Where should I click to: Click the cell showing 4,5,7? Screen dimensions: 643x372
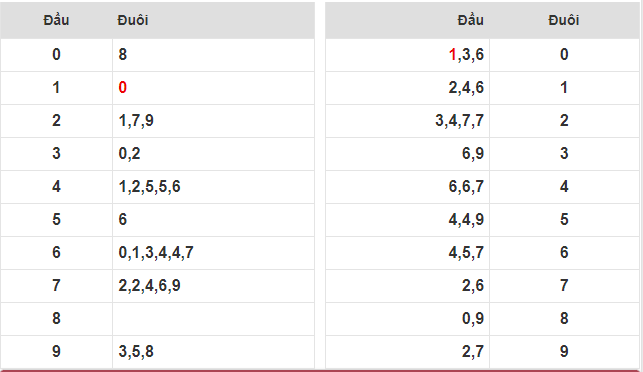(408, 253)
